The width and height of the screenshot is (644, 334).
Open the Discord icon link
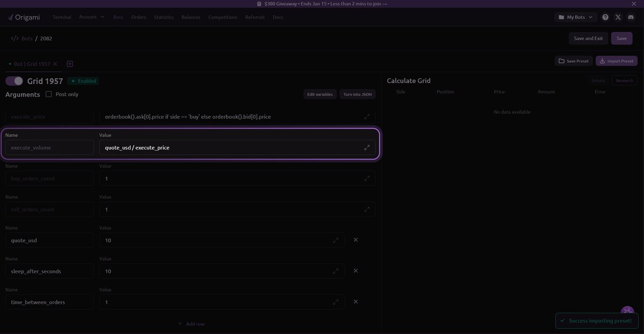[631, 17]
